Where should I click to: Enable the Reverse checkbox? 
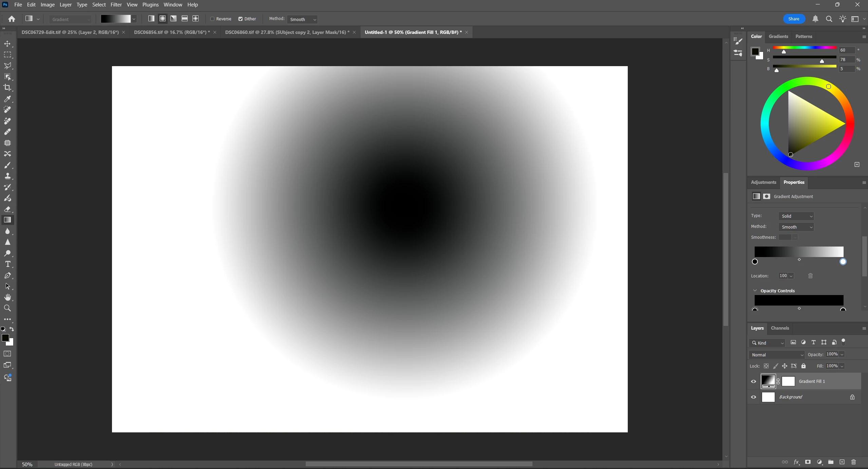[x=212, y=19]
